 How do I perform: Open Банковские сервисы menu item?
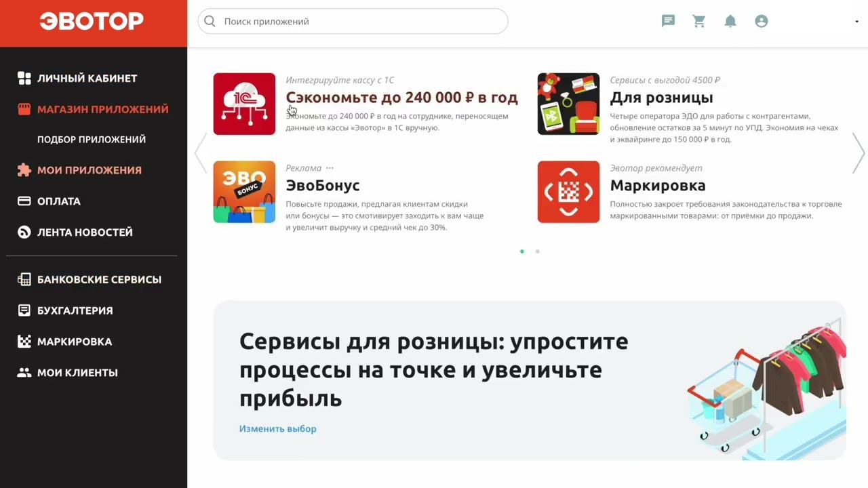(100, 279)
